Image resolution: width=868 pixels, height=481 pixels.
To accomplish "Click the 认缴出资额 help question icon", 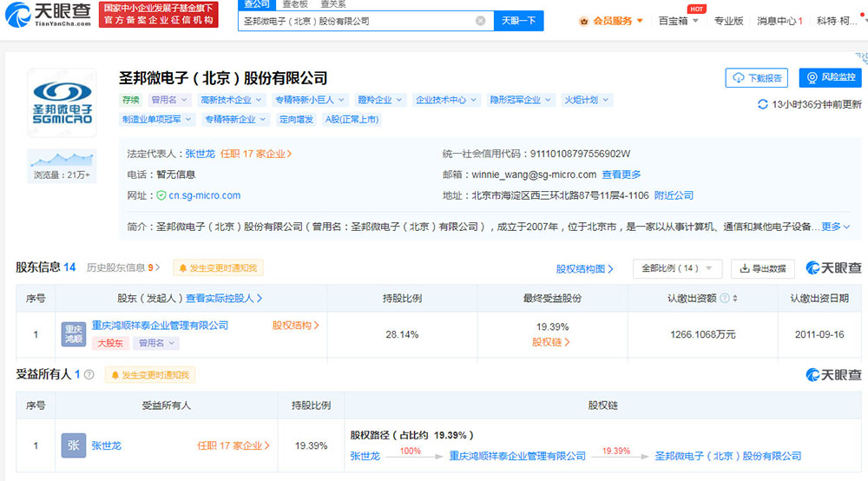I will (x=724, y=299).
